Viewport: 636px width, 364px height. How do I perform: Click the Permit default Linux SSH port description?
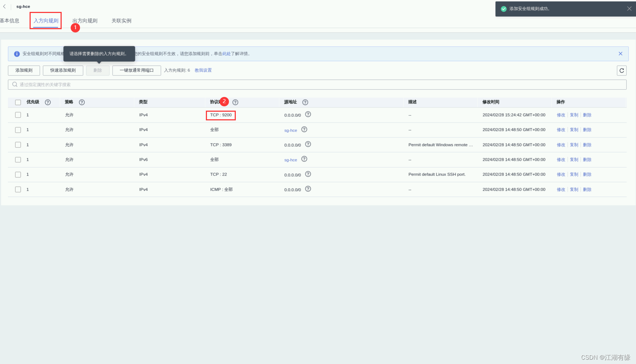[437, 174]
